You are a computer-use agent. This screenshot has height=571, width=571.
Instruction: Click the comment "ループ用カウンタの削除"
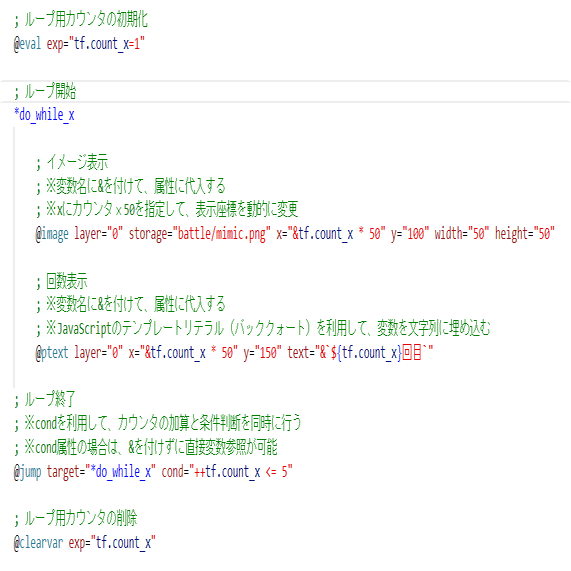(x=76, y=519)
